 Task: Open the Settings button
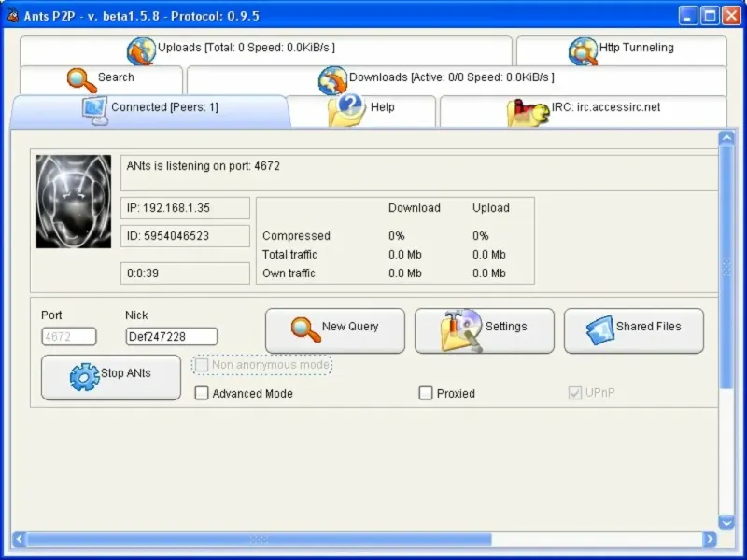click(x=485, y=330)
